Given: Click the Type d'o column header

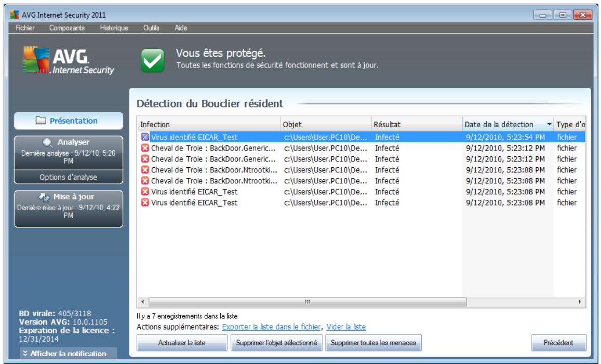Looking at the screenshot, I should click(x=569, y=125).
